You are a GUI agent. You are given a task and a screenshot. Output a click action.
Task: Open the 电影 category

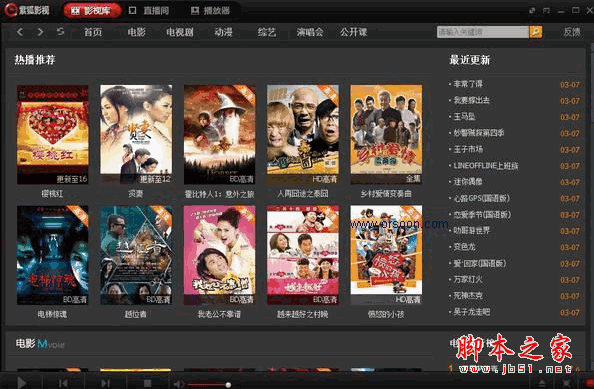click(136, 32)
